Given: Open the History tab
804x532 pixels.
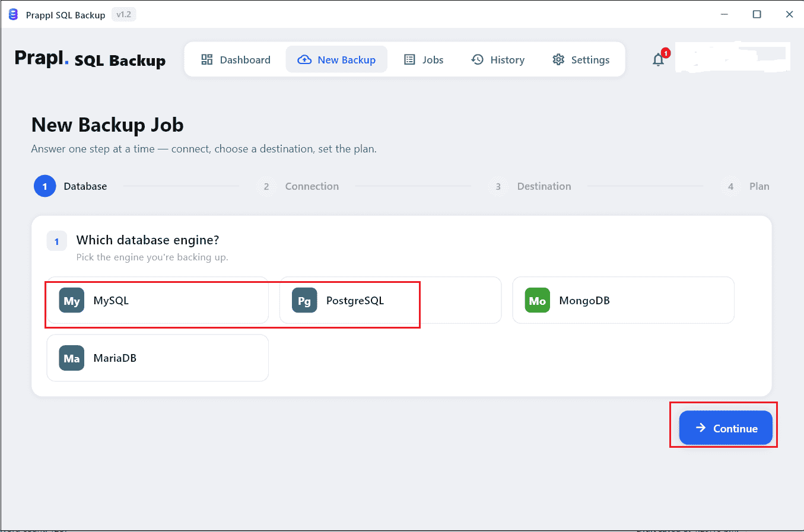Looking at the screenshot, I should pyautogui.click(x=498, y=59).
